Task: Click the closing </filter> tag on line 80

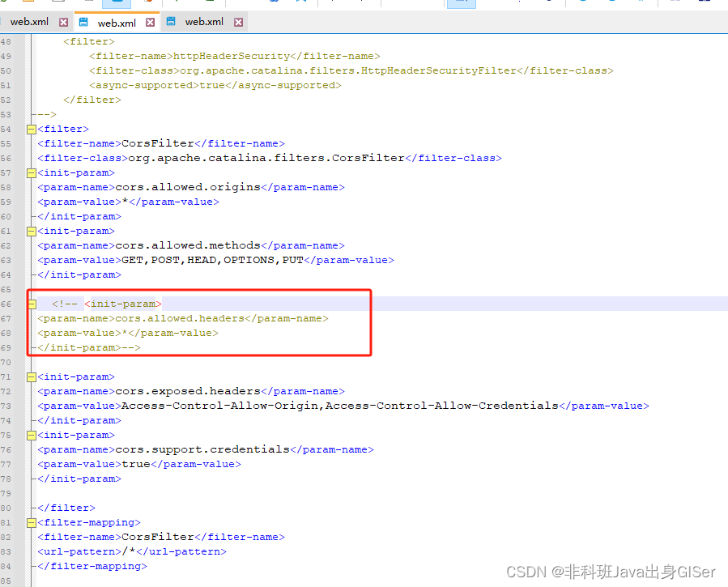Action: tap(66, 508)
